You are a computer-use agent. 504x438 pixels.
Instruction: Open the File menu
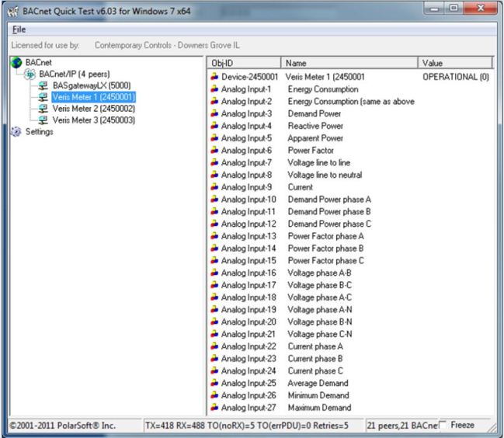[x=19, y=30]
